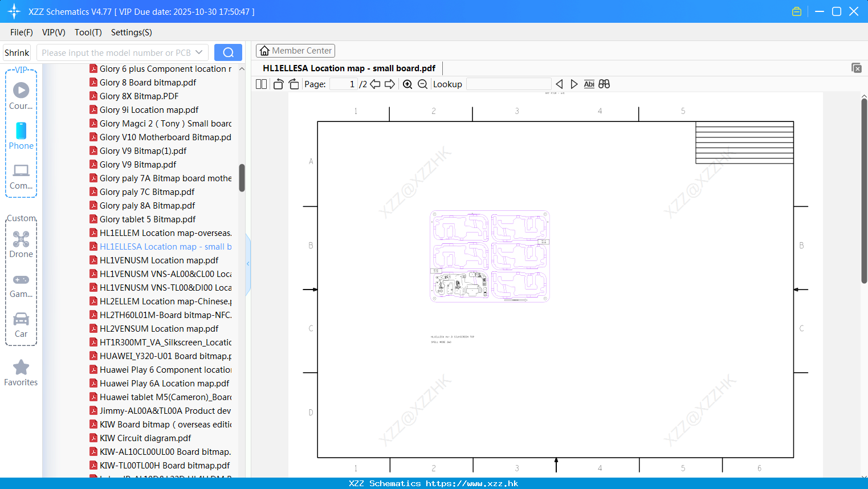The height and width of the screenshot is (489, 868).
Task: Open Glory 9i Location map.pdf
Action: coord(149,110)
